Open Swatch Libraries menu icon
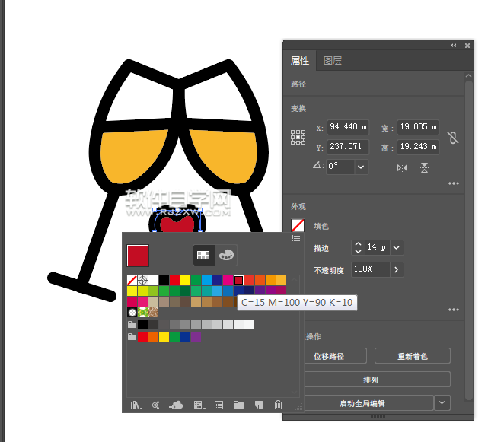 click(136, 405)
